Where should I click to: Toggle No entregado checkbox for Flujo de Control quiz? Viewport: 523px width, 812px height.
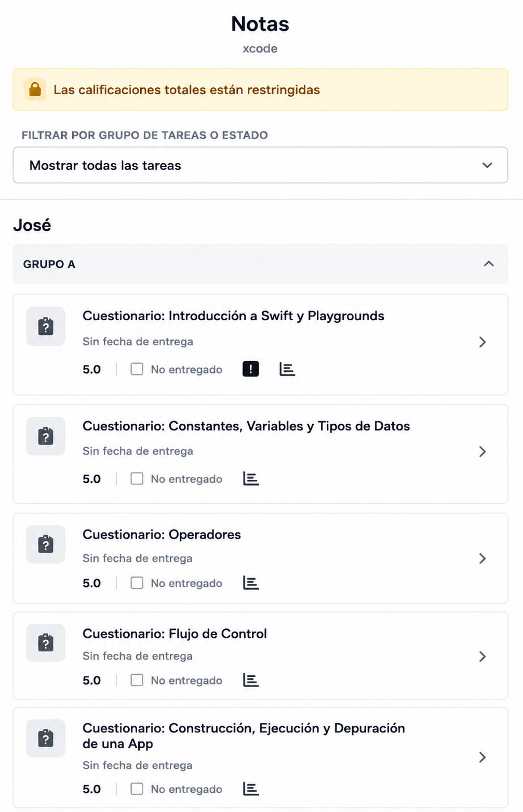tap(137, 680)
